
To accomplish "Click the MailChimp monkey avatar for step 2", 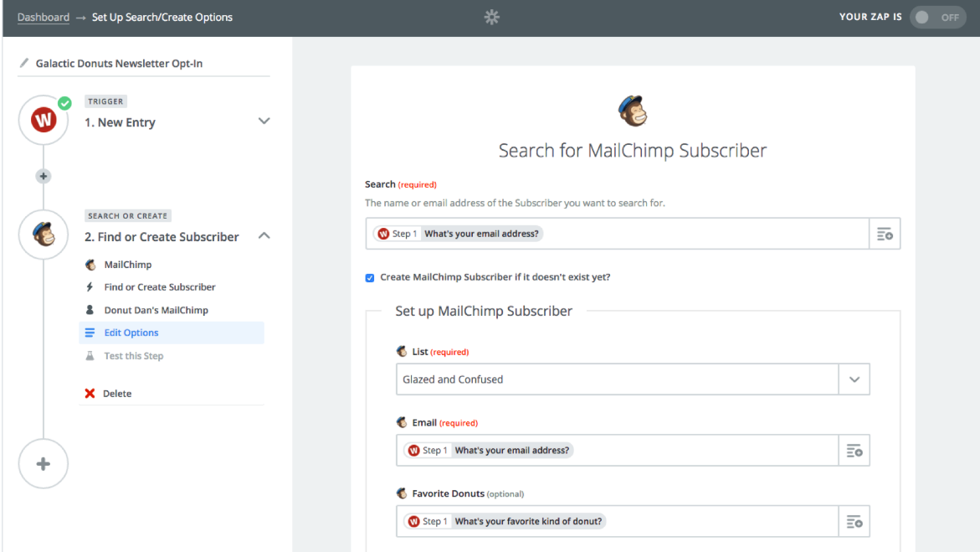I will (44, 235).
